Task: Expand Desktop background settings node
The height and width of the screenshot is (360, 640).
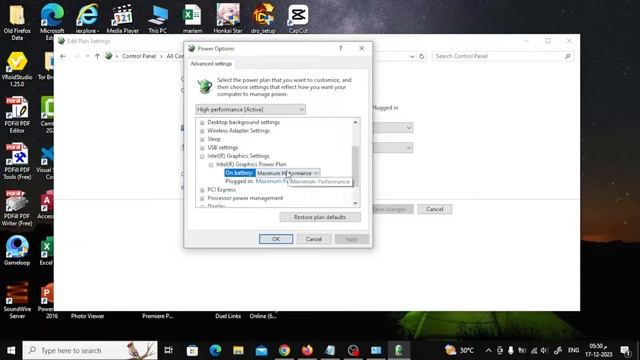Action: [202, 122]
